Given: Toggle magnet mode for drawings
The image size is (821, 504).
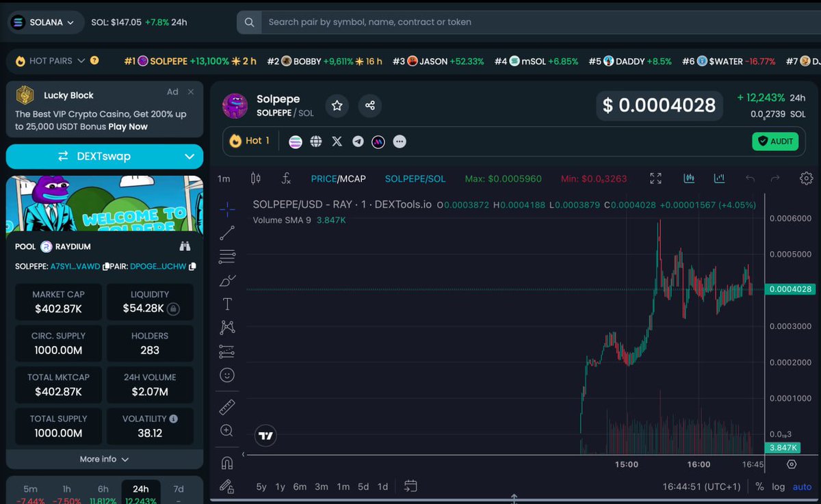Looking at the screenshot, I should point(227,463).
